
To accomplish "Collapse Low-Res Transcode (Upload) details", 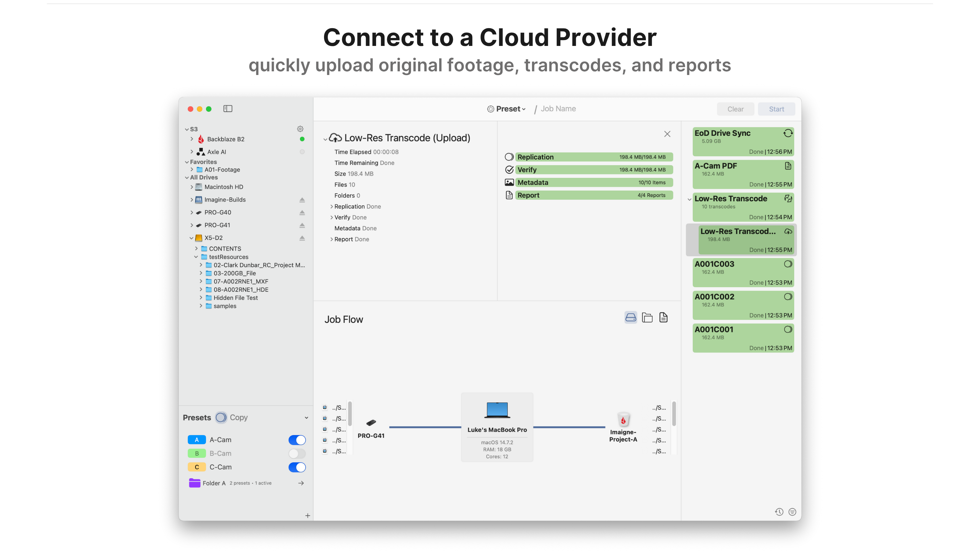I will (325, 139).
